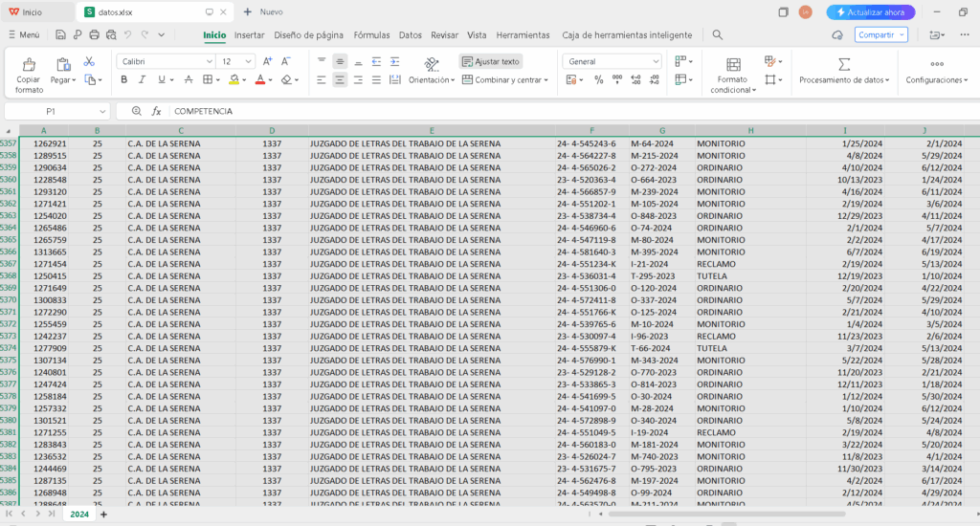980x526 pixels.
Task: Click the insert function fx icon
Action: click(156, 111)
